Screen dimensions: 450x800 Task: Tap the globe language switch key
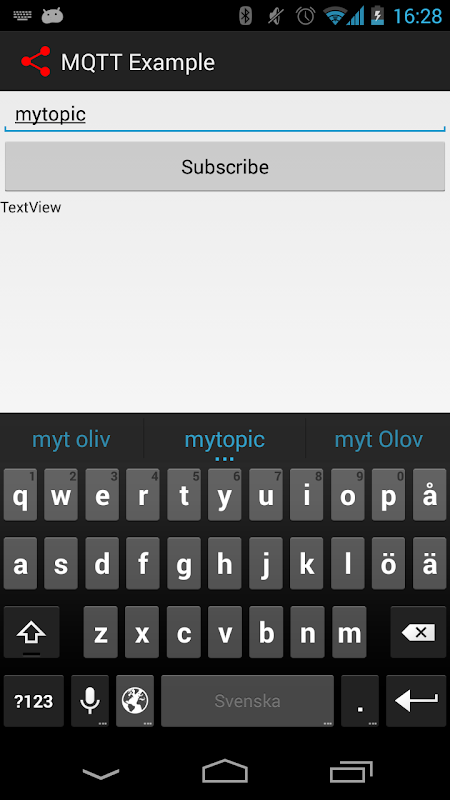coord(135,701)
